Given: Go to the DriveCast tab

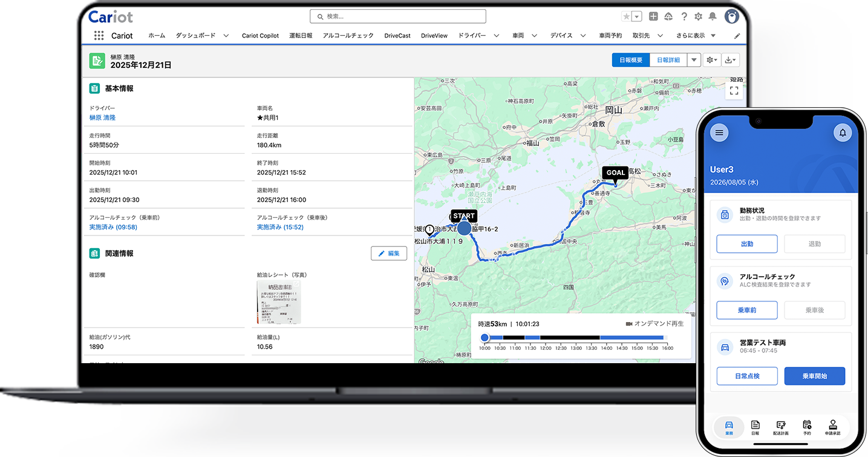Looking at the screenshot, I should (x=397, y=36).
